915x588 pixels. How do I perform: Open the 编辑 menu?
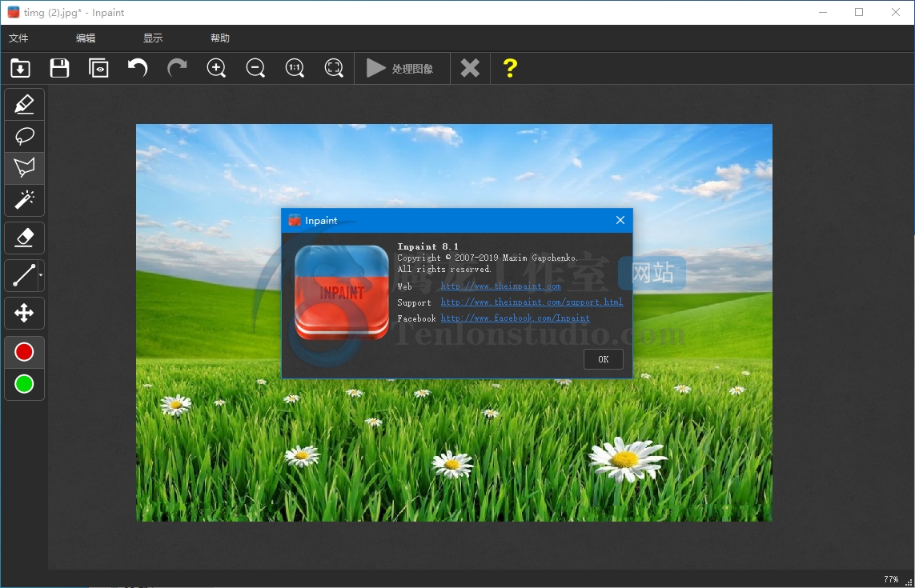86,38
